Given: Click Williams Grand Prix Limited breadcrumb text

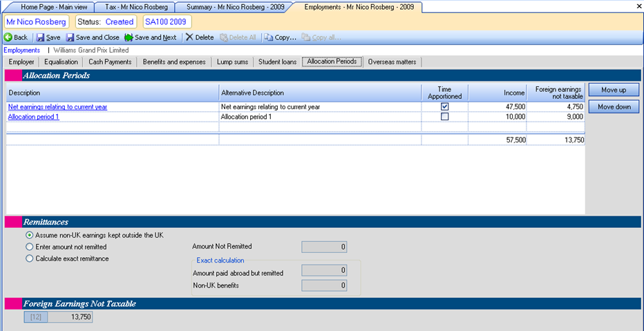Looking at the screenshot, I should click(x=91, y=50).
